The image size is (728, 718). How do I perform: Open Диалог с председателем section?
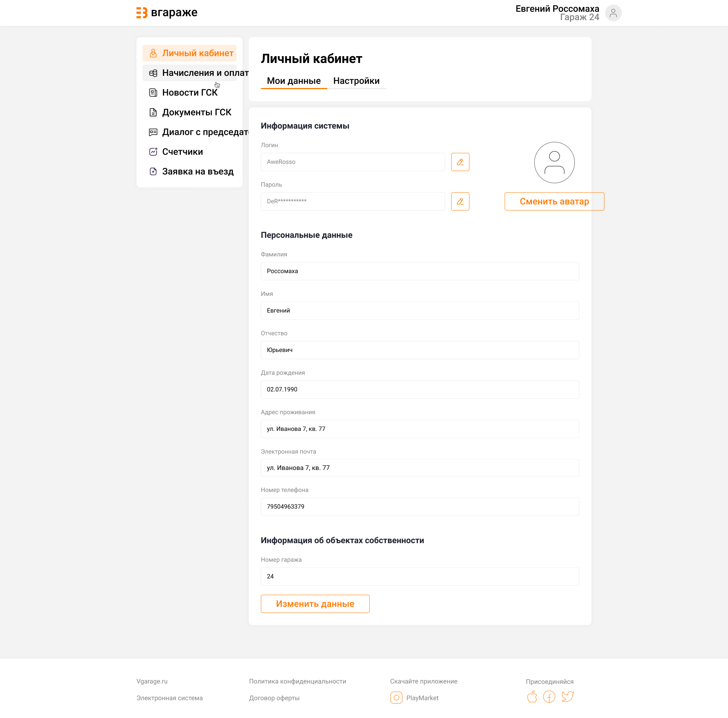[x=190, y=132]
